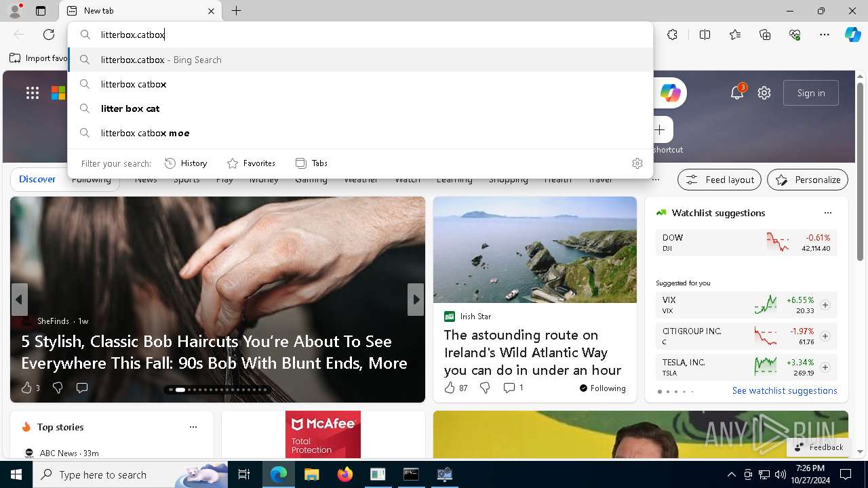The height and width of the screenshot is (488, 868).
Task: Open Task View on taskbar
Action: click(244, 474)
